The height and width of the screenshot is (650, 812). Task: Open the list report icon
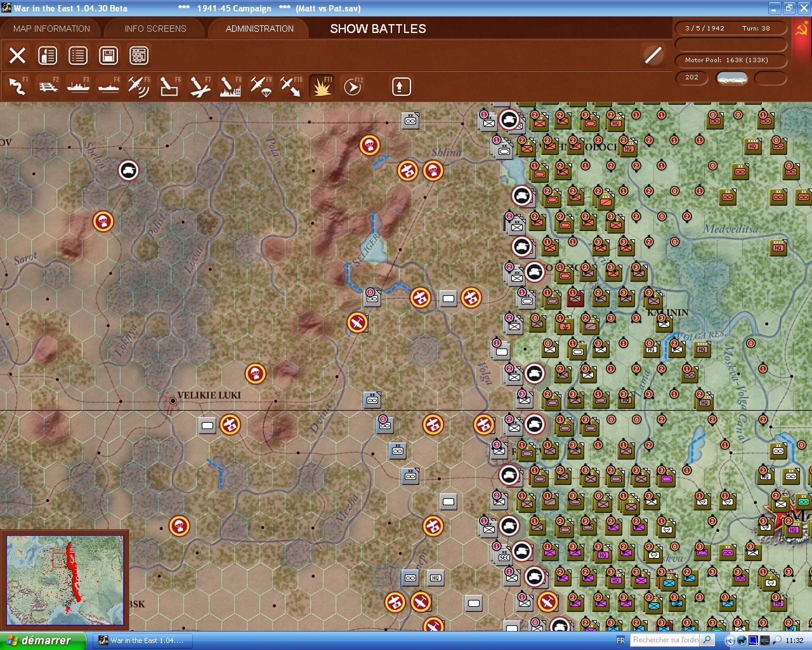[x=78, y=56]
